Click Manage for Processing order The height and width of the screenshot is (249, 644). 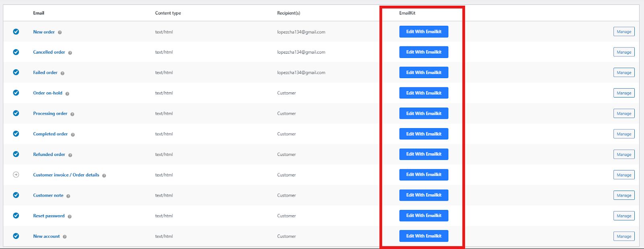coord(624,114)
